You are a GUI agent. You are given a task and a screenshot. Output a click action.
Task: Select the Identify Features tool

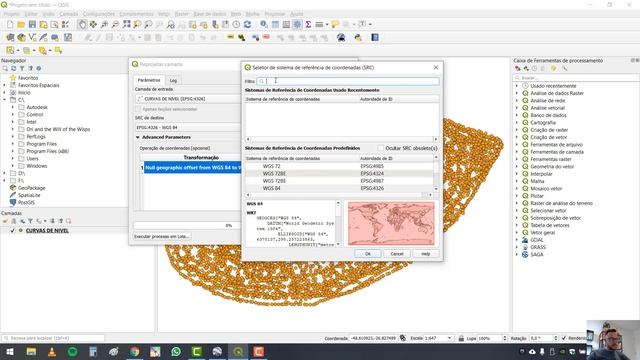[x=264, y=24]
